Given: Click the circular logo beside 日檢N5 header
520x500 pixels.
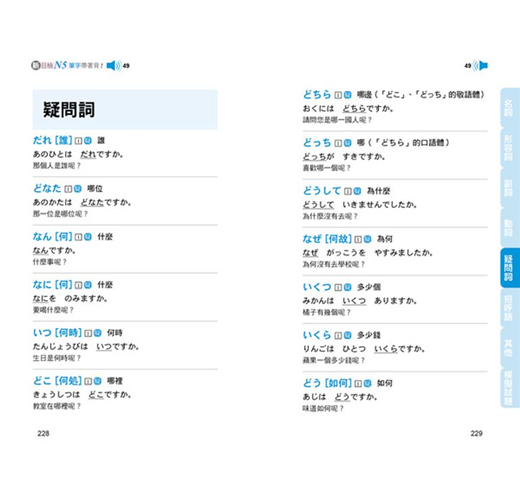Looking at the screenshot, I should point(36,65).
